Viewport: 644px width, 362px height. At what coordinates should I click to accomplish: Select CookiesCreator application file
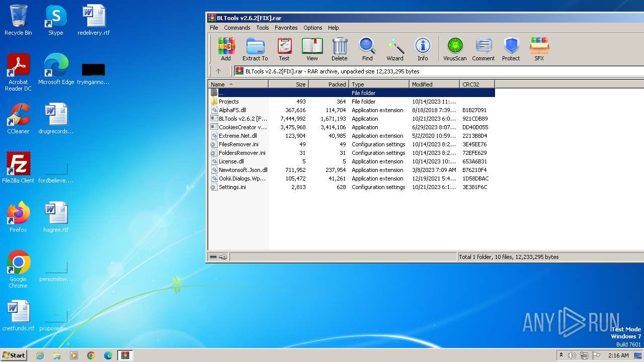coord(352,127)
